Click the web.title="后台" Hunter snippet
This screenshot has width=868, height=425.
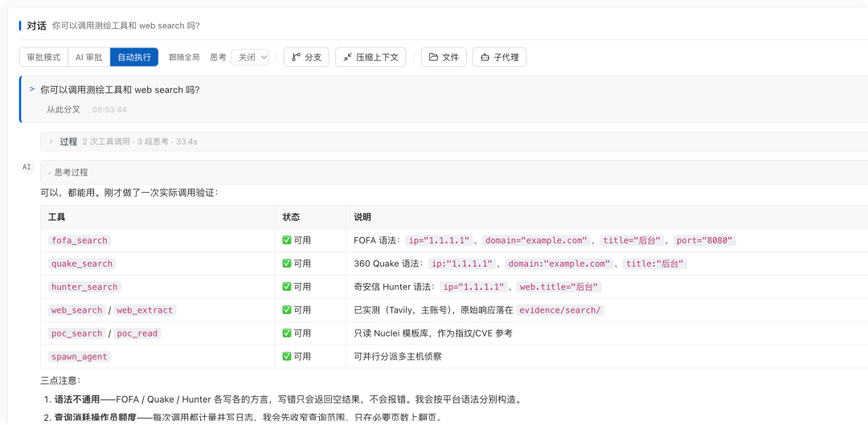[x=559, y=287]
